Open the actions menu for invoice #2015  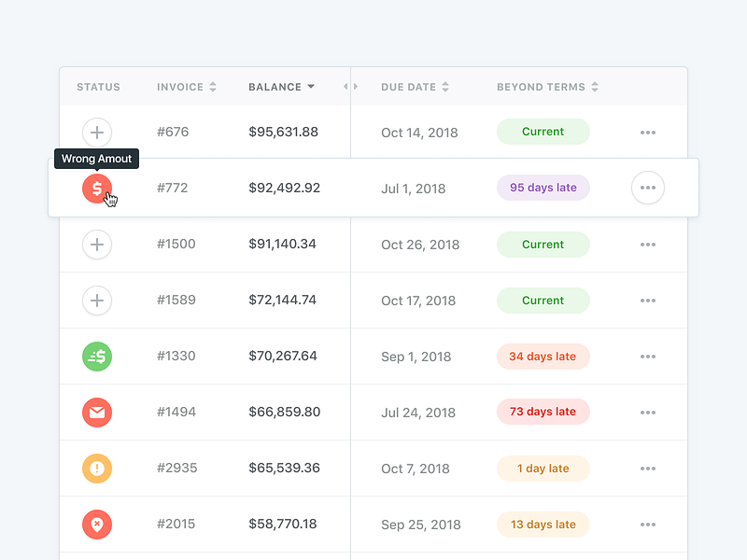tap(647, 524)
